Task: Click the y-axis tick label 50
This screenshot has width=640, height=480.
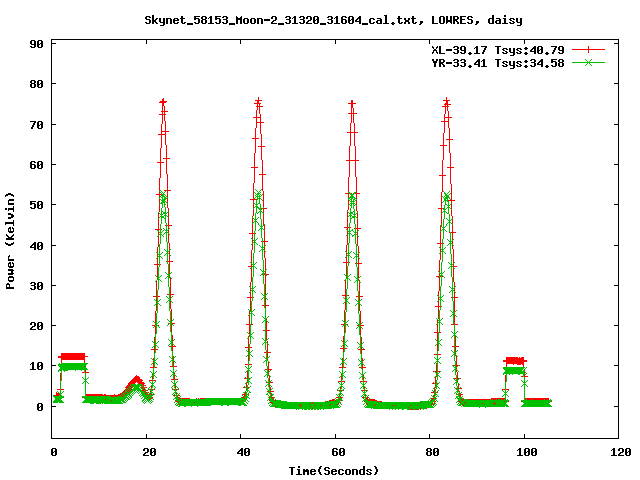Action: point(36,205)
